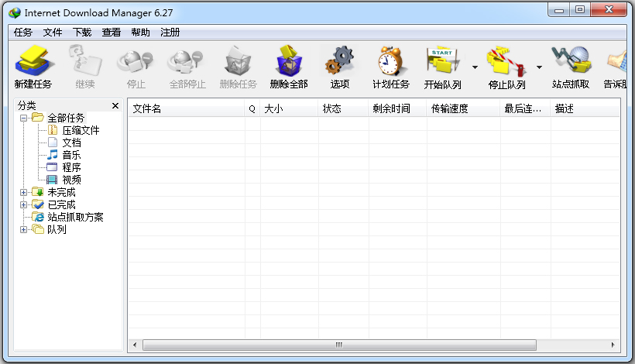
Task: Sort list by 文件名 column header
Action: pyautogui.click(x=186, y=109)
